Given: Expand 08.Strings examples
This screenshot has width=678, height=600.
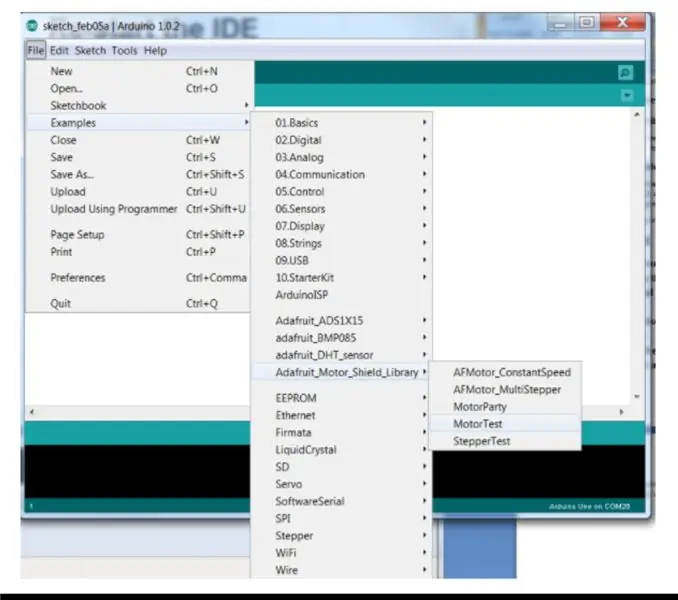Looking at the screenshot, I should coord(342,243).
